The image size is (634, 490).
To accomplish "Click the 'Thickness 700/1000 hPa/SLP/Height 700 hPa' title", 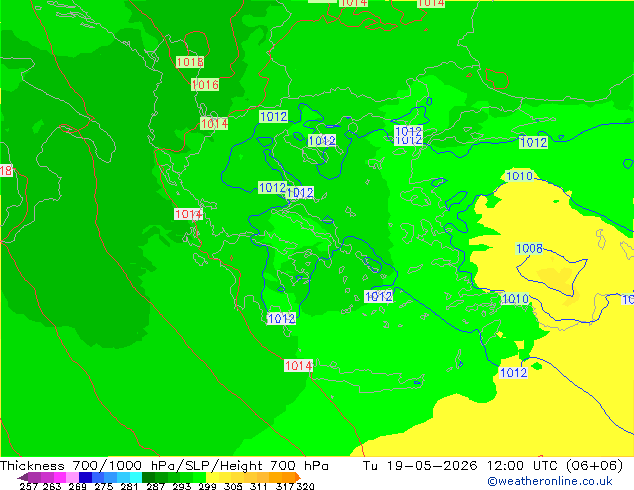I will (164, 466).
